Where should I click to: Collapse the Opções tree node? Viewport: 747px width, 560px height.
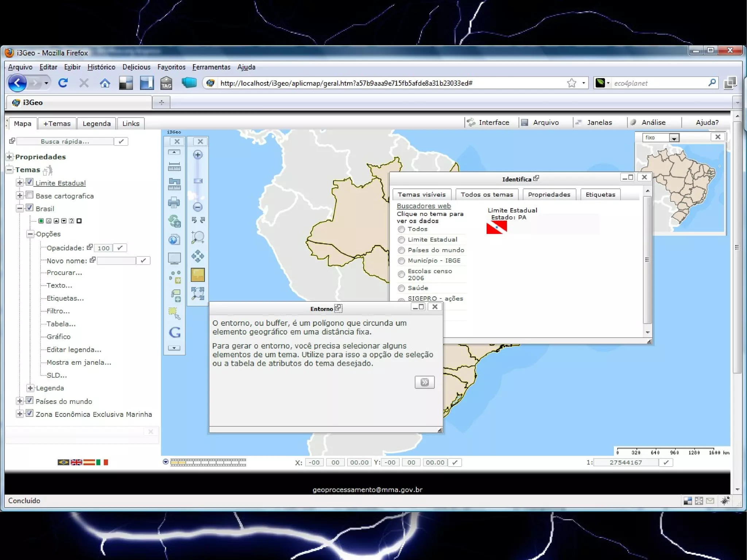[30, 234]
